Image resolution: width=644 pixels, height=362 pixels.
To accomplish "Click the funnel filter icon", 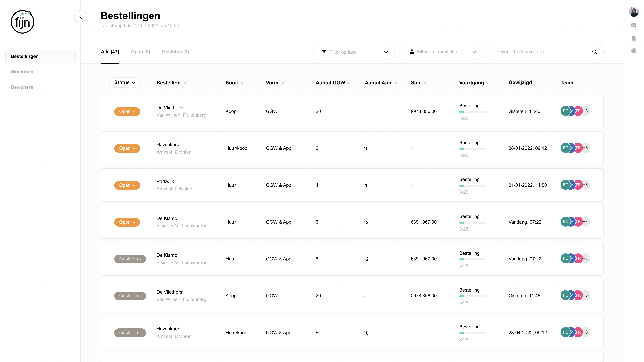I will click(x=324, y=52).
